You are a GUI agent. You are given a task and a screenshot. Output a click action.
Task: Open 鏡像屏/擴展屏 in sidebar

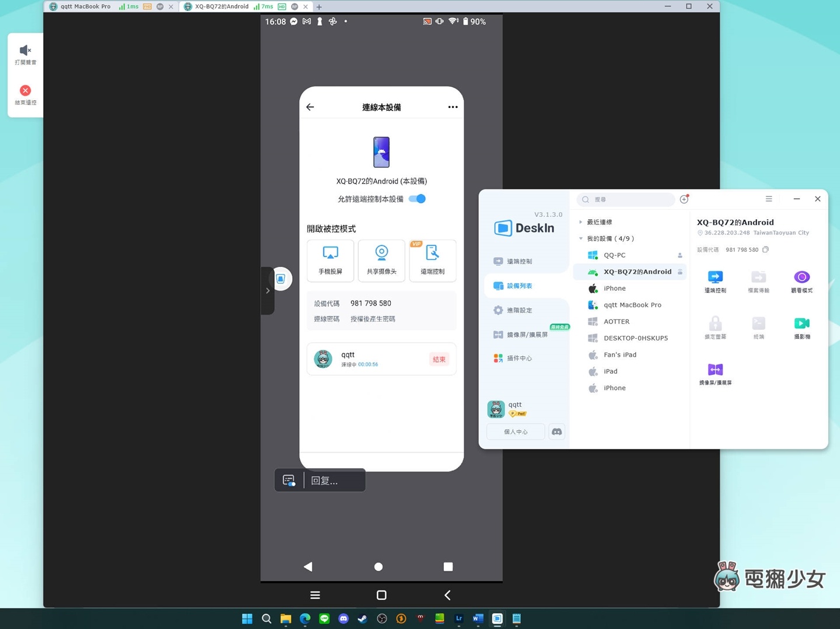pyautogui.click(x=521, y=335)
